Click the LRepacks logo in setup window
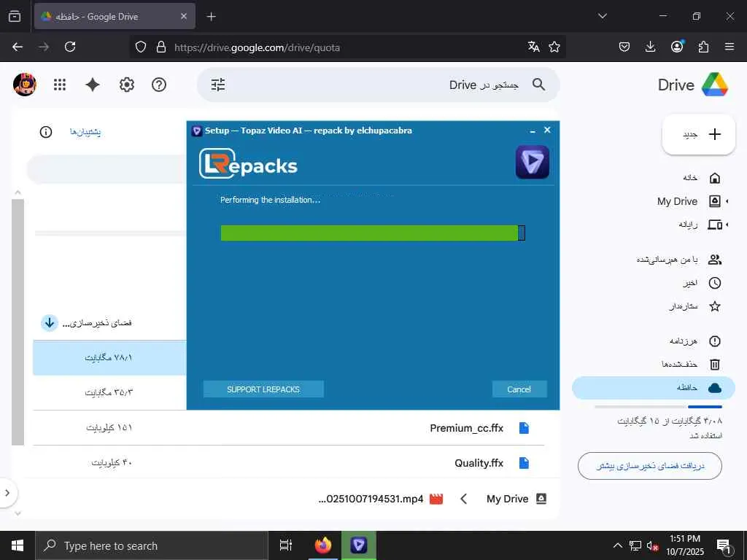Screen dimensions: 747x560 click(248, 164)
